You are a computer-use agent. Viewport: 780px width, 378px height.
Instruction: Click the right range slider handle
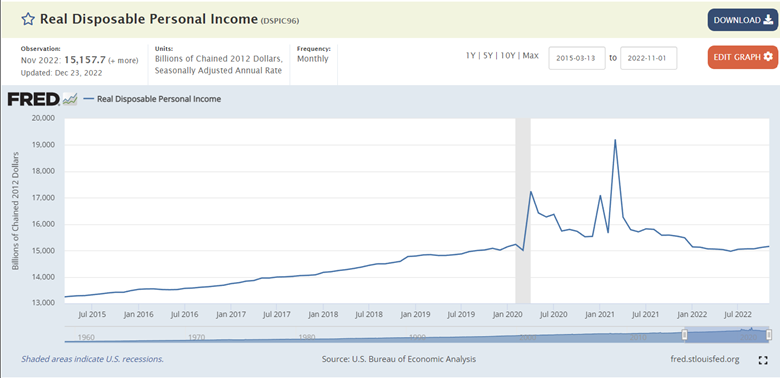tap(769, 335)
